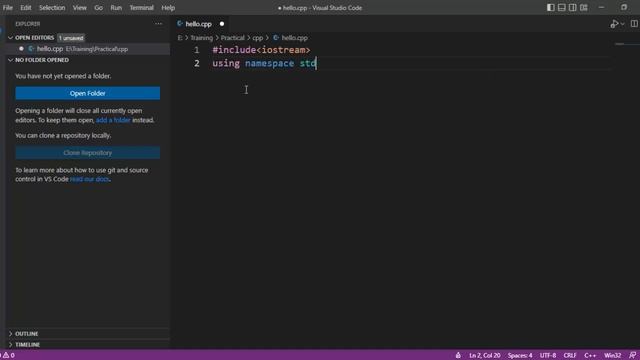Select hello.cpp in Open Editors list

tap(88, 49)
